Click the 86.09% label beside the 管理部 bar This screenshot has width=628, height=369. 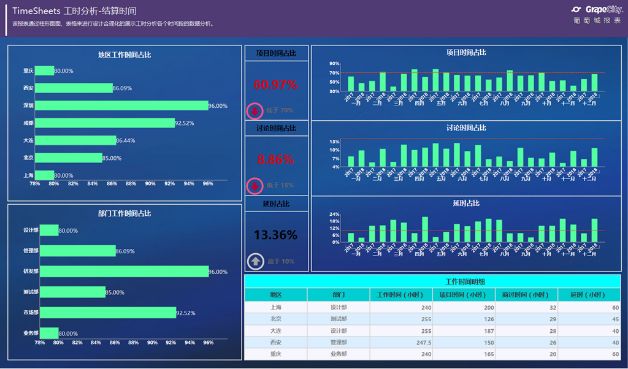point(125,251)
